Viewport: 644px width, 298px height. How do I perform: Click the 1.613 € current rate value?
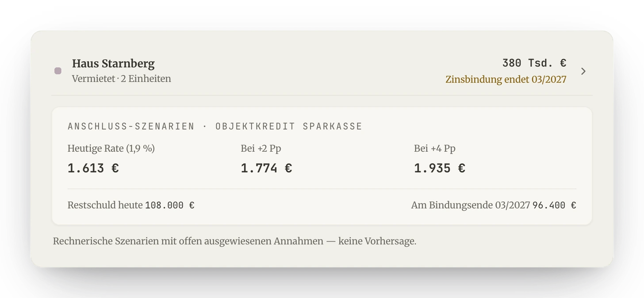point(93,168)
